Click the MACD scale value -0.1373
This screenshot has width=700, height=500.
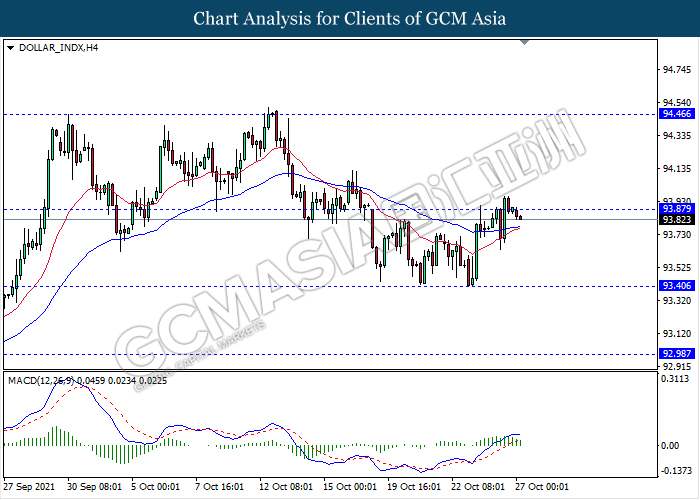pos(677,471)
